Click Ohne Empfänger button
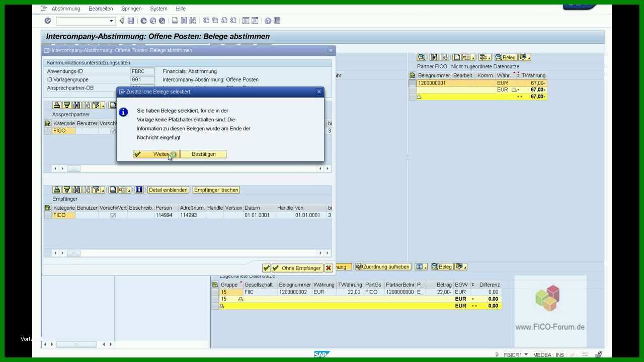The width and height of the screenshot is (644, 362). pos(297,268)
